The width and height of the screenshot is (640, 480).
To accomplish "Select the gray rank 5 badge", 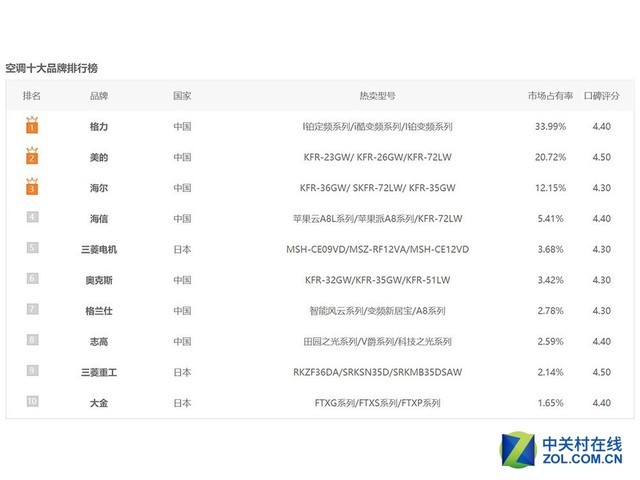I will tap(32, 248).
